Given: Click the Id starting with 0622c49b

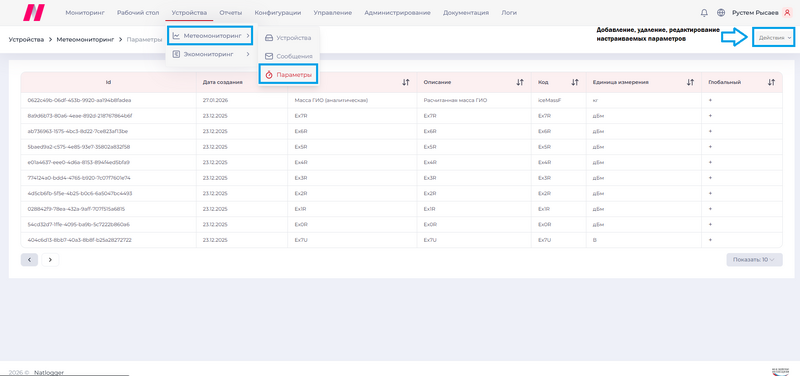Looking at the screenshot, I should (79, 101).
